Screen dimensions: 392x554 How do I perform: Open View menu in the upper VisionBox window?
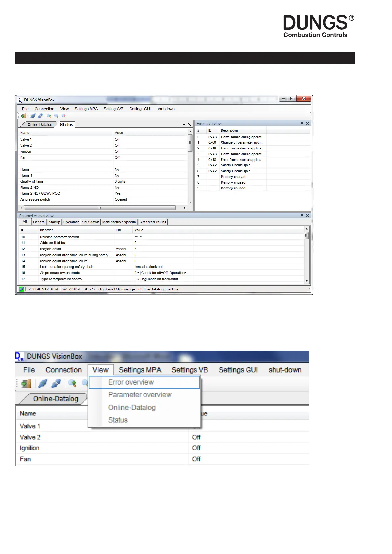coord(65,109)
